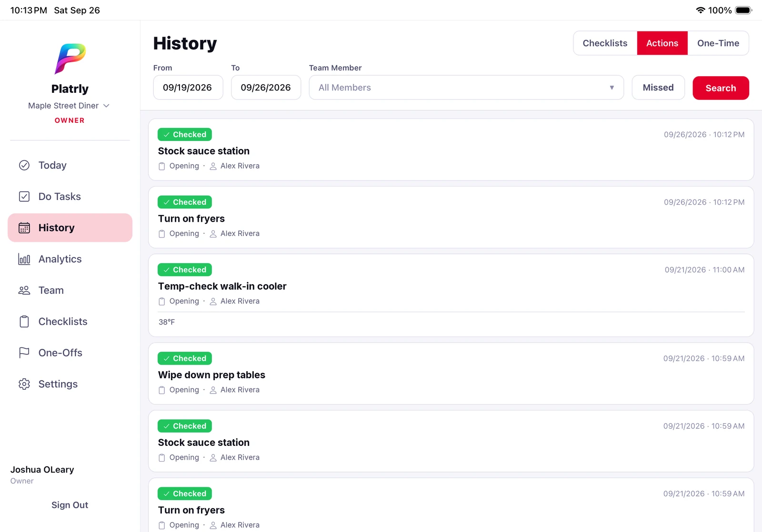Screen dimensions: 762x532
Task: Open the Checklists clipboard icon in sidebar
Action: tap(24, 322)
